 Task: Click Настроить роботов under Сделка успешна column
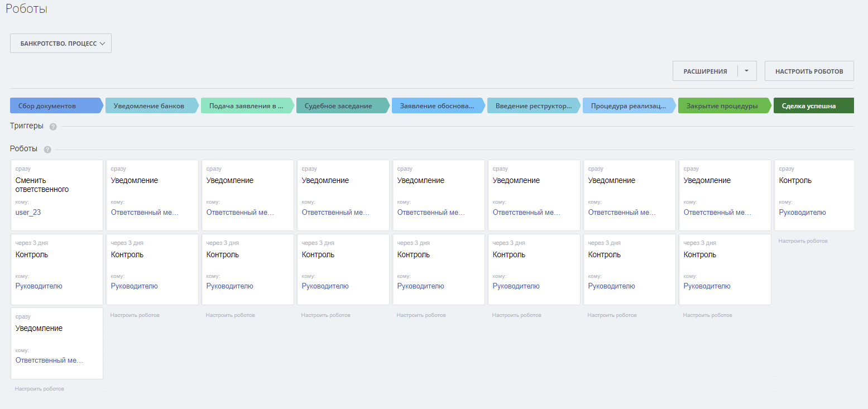tap(803, 241)
